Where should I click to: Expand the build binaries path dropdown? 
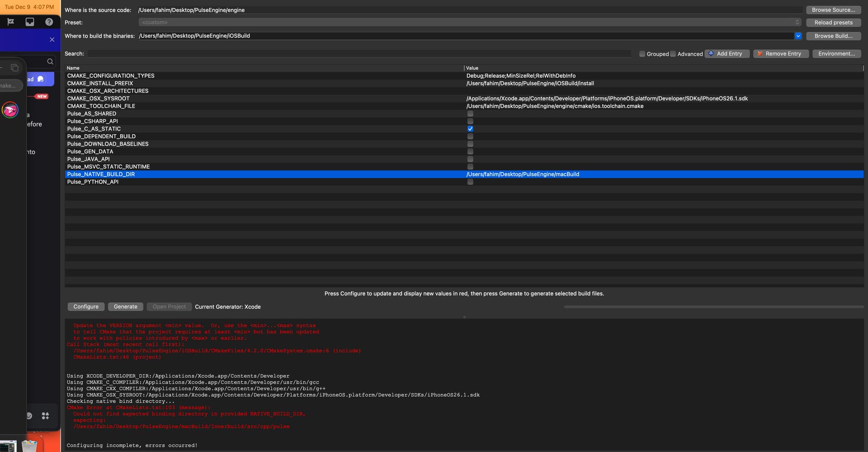click(x=798, y=36)
